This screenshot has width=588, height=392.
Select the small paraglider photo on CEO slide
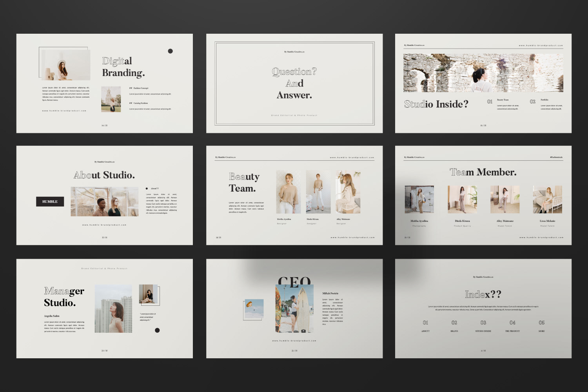(254, 309)
